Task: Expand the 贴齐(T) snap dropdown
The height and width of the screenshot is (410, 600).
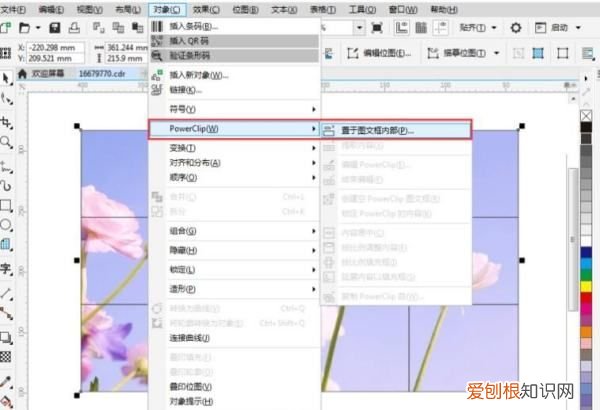Action: [x=494, y=28]
